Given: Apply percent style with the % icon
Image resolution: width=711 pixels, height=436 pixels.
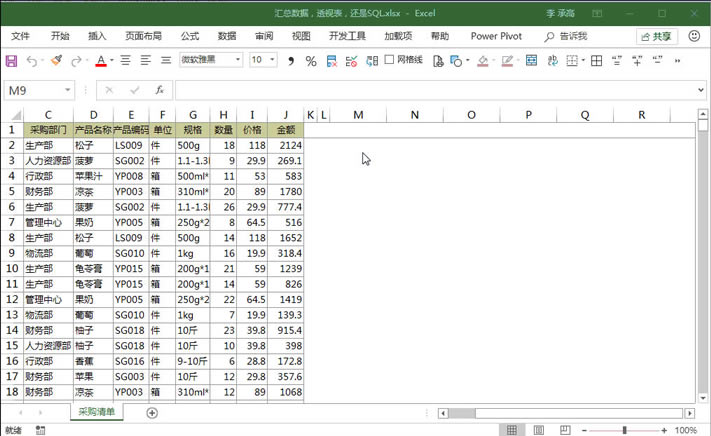Looking at the screenshot, I should [311, 61].
